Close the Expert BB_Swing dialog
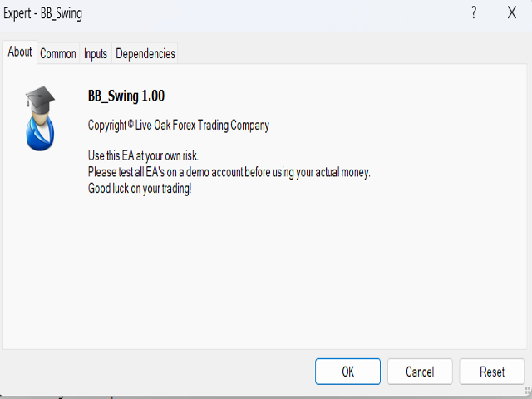 pos(512,13)
